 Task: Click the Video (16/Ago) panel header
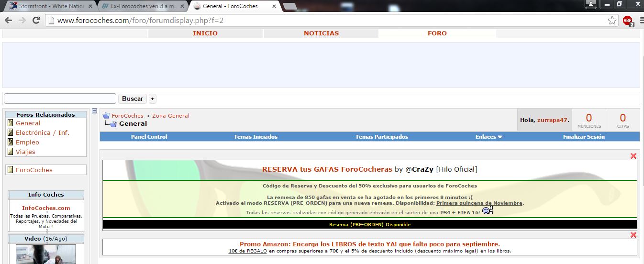46,239
